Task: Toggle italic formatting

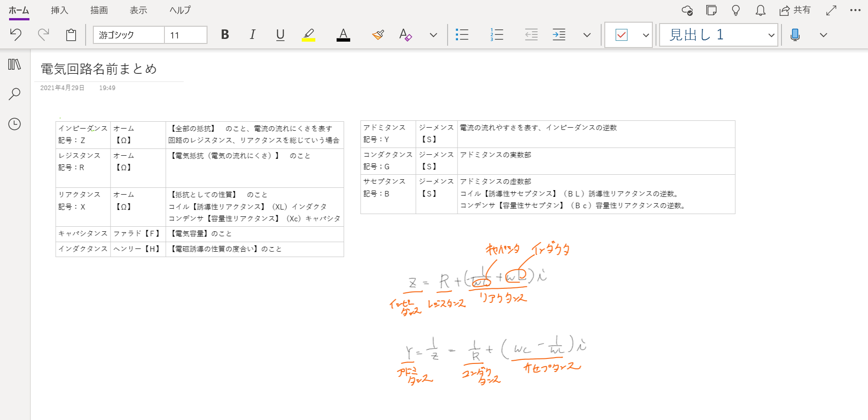Action: [252, 35]
